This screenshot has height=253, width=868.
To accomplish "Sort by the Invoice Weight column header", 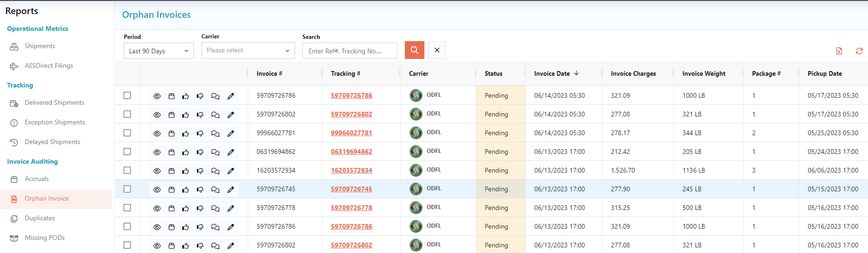I will (x=704, y=73).
